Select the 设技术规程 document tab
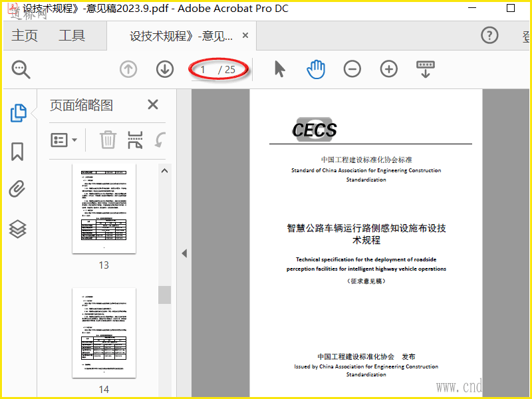The width and height of the screenshot is (532, 399). coord(181,36)
